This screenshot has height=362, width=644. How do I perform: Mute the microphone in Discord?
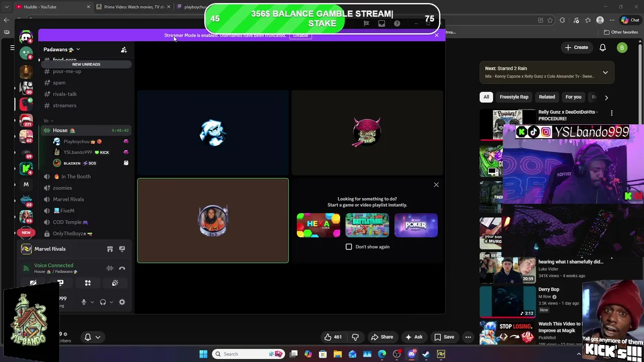click(84, 302)
